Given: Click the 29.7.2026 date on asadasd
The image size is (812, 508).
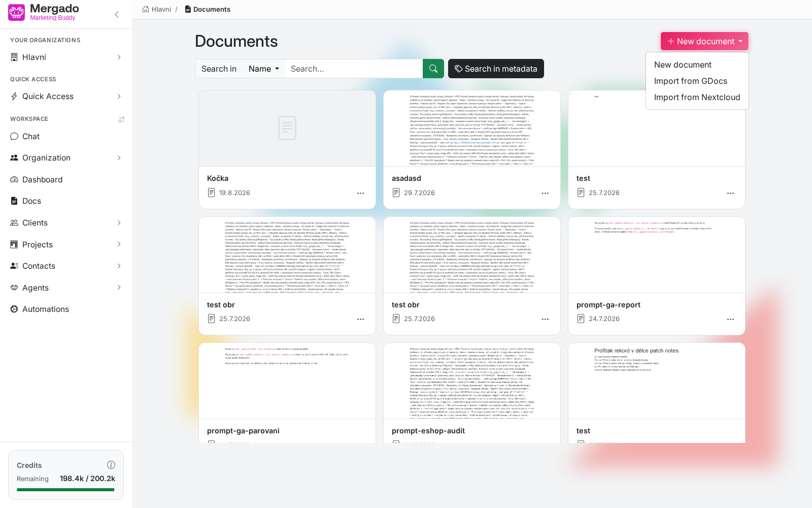Looking at the screenshot, I should tap(419, 193).
